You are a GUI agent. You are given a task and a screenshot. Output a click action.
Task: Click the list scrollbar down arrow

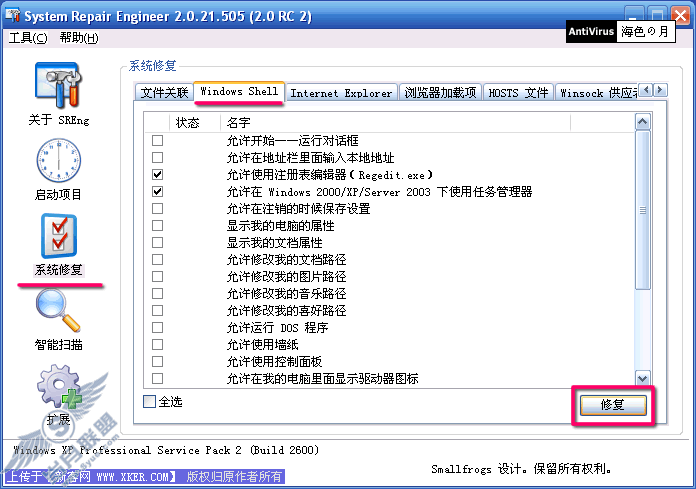pos(642,379)
